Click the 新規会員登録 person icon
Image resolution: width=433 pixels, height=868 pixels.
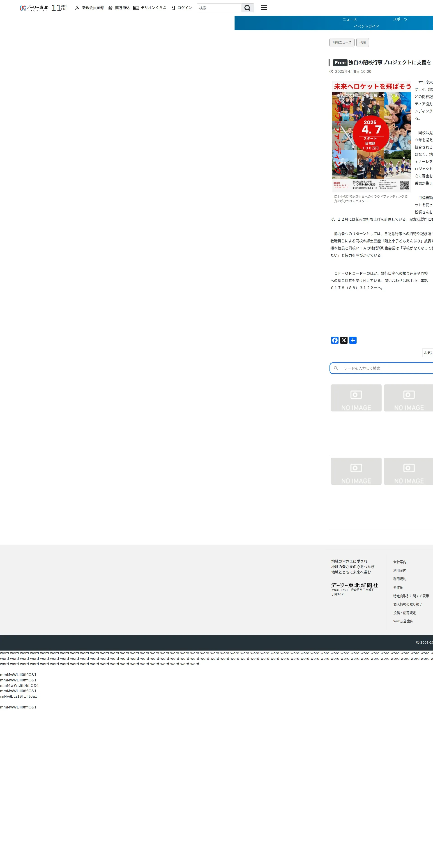tap(77, 8)
